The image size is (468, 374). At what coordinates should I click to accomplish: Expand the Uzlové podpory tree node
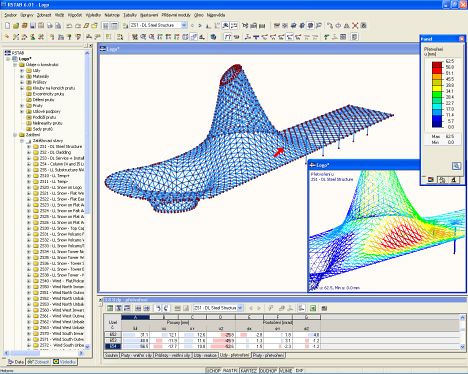[x=22, y=111]
